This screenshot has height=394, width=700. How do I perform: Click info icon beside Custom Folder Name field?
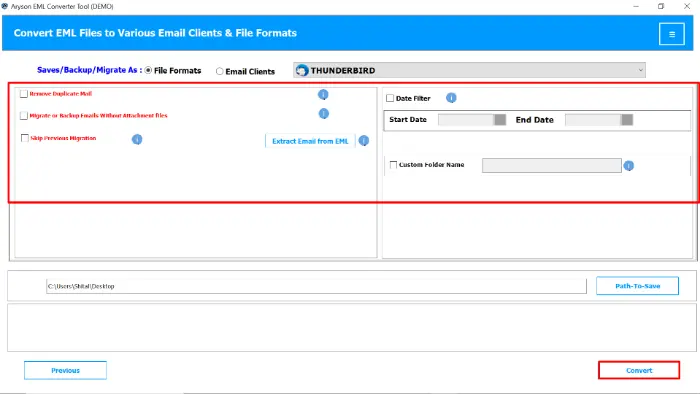click(629, 166)
